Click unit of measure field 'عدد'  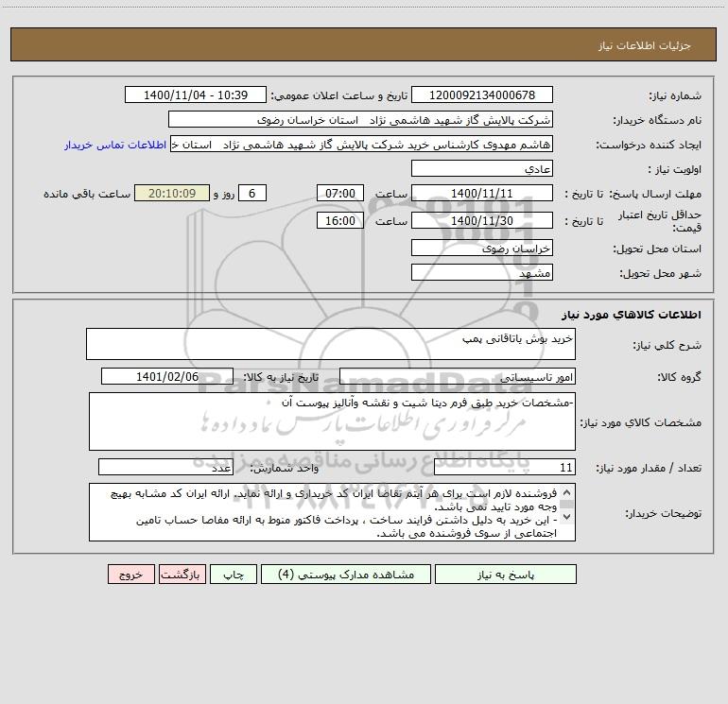click(165, 467)
